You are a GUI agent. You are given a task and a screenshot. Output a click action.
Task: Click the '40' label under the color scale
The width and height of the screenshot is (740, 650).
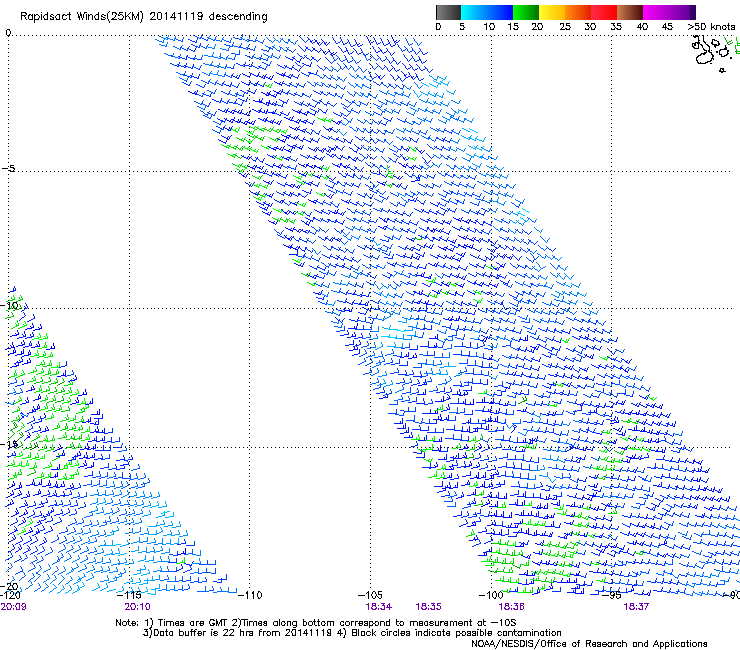642,27
